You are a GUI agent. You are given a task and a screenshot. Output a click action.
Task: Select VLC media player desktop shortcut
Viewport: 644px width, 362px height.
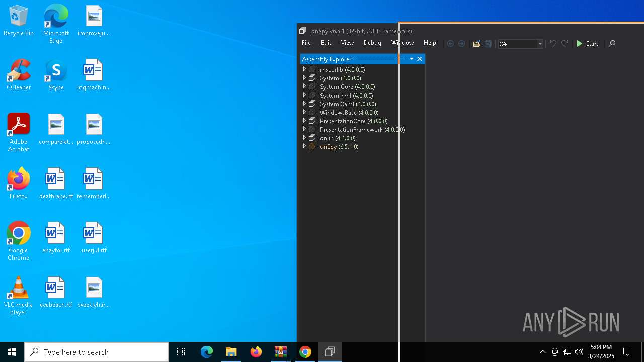click(19, 296)
